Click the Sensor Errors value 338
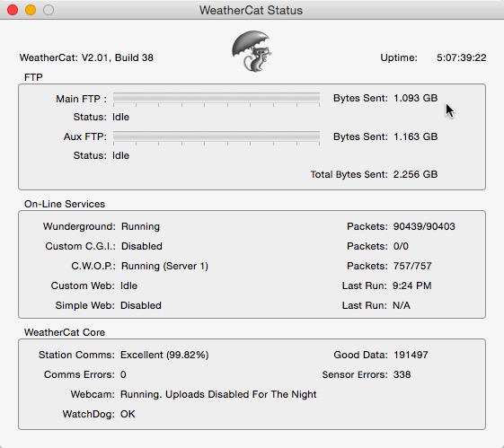This screenshot has height=448, width=504. (402, 374)
